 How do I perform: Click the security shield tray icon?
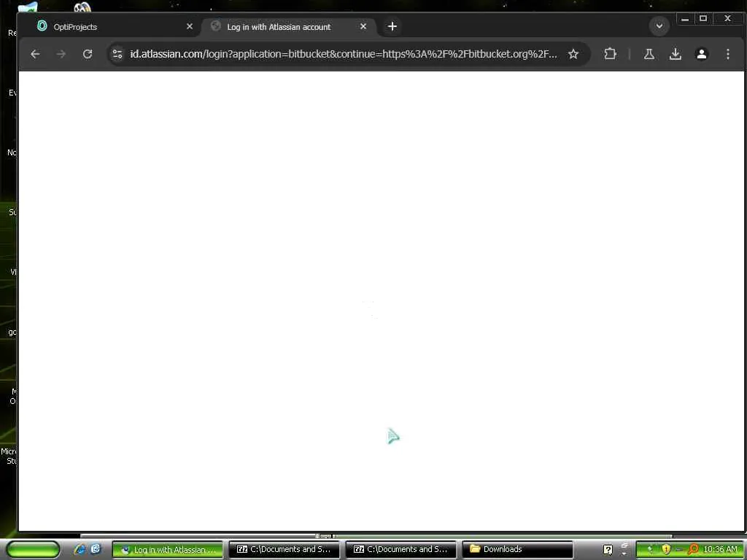pos(666,550)
